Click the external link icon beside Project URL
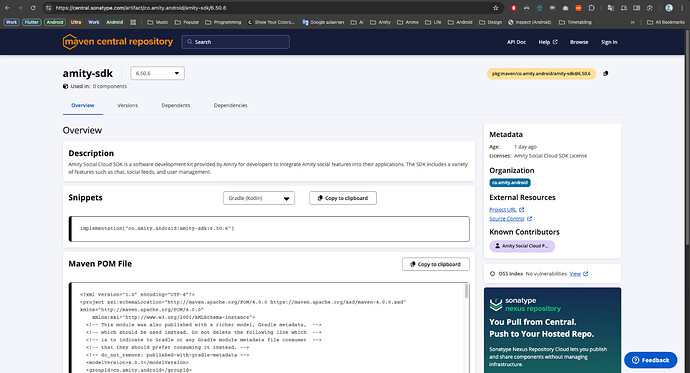This screenshot has width=690, height=373. [x=521, y=210]
